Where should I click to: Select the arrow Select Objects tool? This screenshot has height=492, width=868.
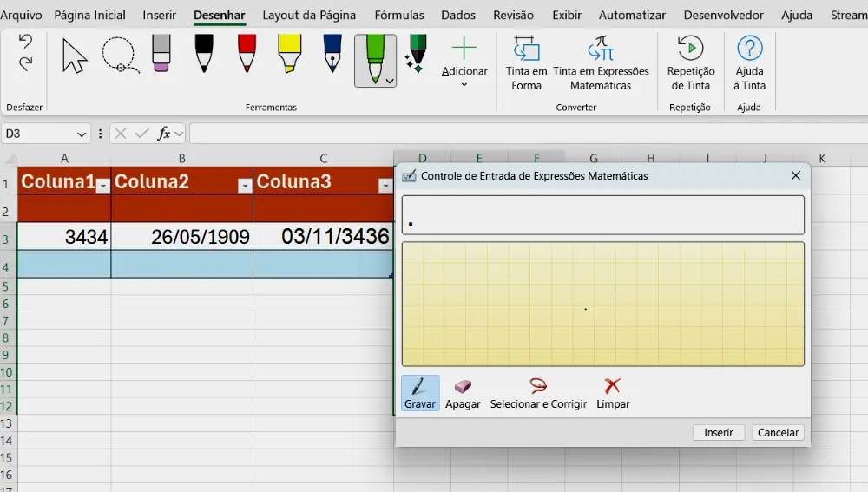point(74,56)
